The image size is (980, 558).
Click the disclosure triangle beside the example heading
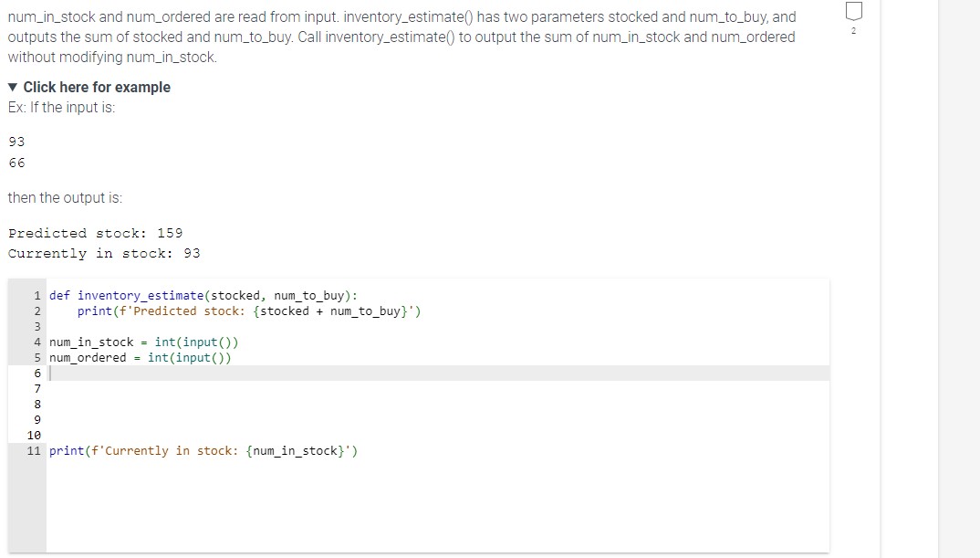click(x=11, y=87)
